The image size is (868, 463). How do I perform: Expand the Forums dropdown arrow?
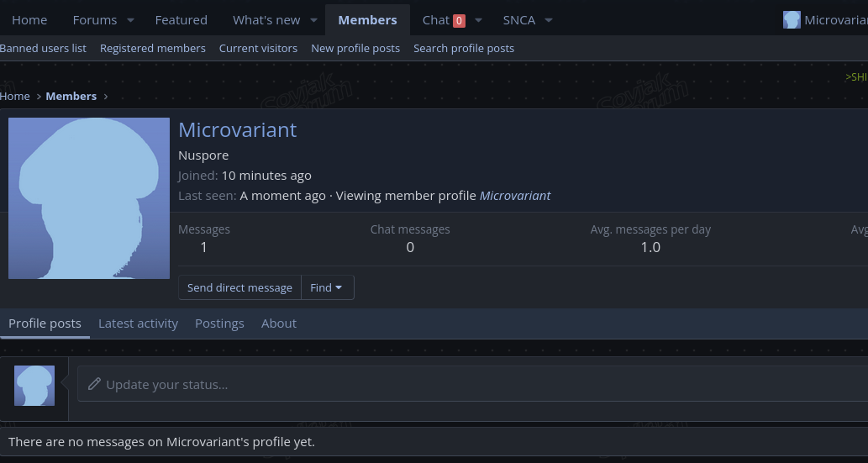point(130,20)
